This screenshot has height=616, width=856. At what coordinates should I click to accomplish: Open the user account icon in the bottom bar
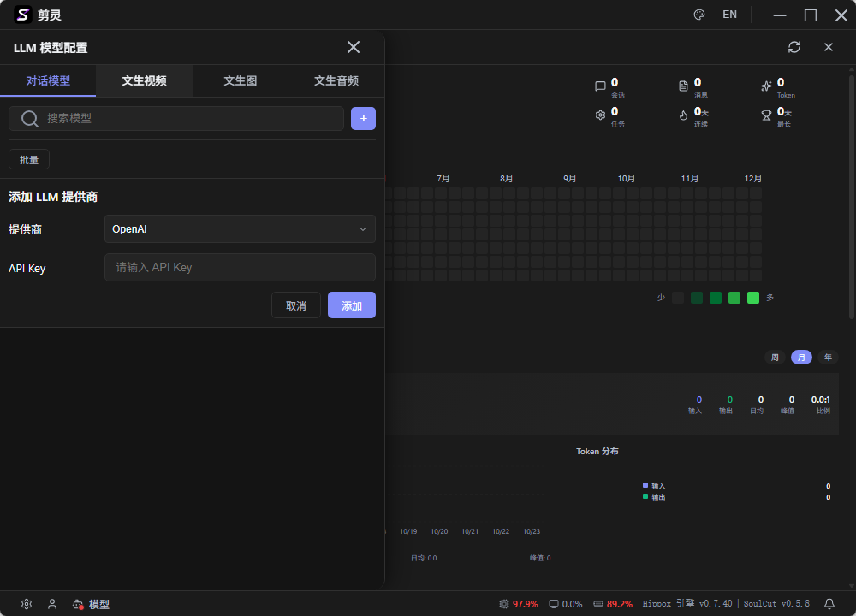[52, 604]
